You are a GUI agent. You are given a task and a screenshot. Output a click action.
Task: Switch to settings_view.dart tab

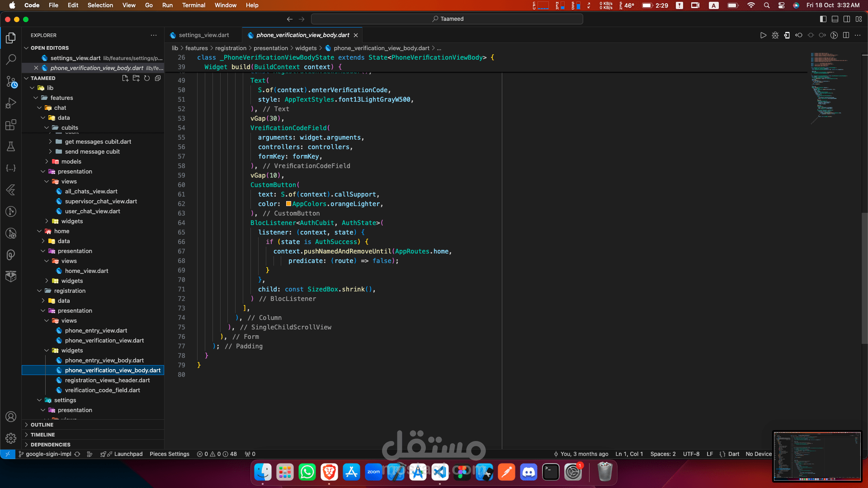[x=203, y=35]
